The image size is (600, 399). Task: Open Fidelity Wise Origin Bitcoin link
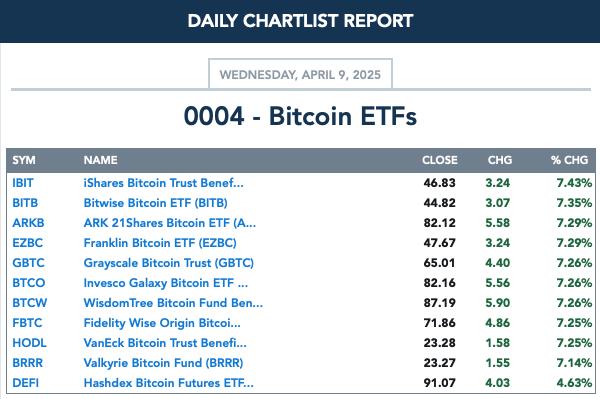click(162, 323)
